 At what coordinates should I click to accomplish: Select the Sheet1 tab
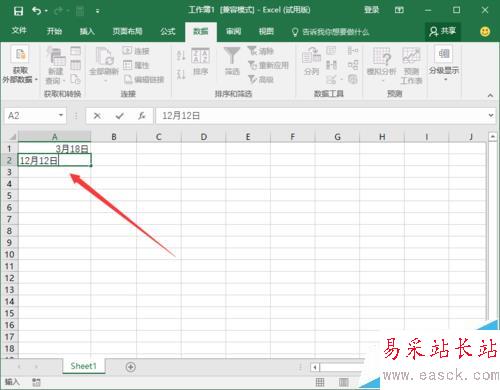click(83, 366)
